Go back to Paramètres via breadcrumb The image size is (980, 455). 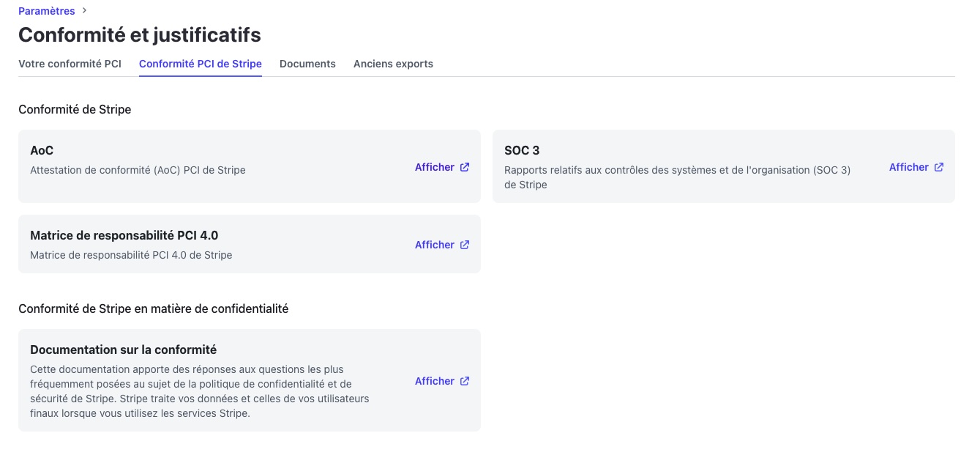click(x=47, y=11)
